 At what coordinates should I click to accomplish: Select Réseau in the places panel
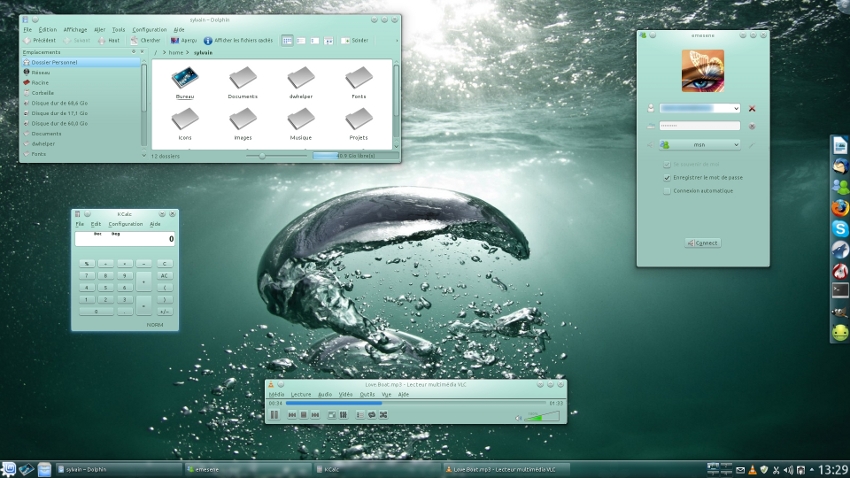pyautogui.click(x=81, y=72)
